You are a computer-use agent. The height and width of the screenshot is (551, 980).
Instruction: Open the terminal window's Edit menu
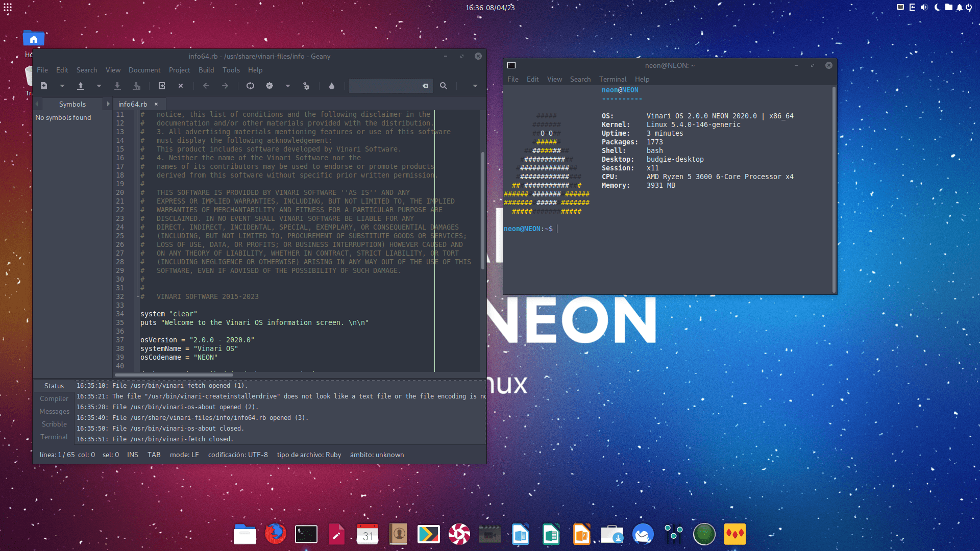pyautogui.click(x=533, y=79)
